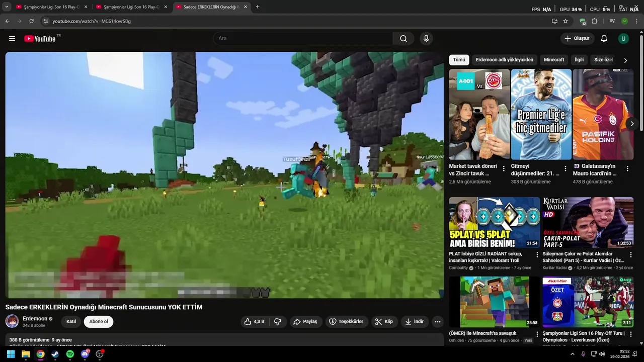Viewport: 644px width, 362px height.
Task: Open options for Süleyman Çakır video
Action: tap(631, 255)
